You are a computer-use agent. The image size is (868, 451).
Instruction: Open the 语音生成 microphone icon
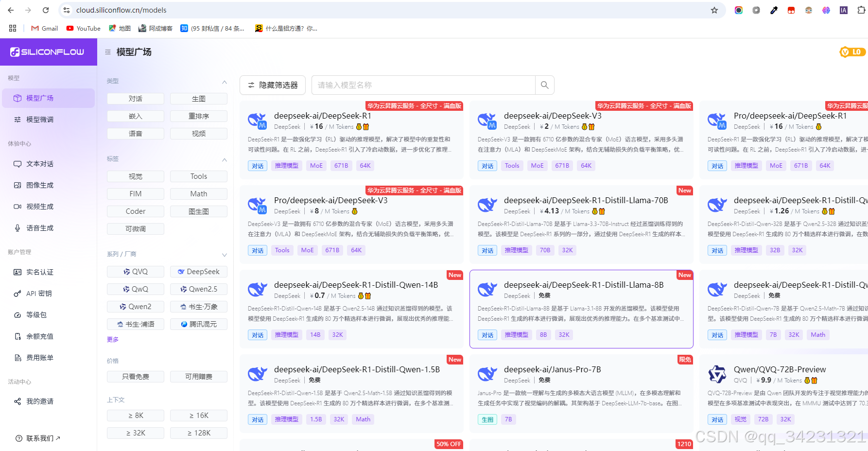tap(17, 228)
